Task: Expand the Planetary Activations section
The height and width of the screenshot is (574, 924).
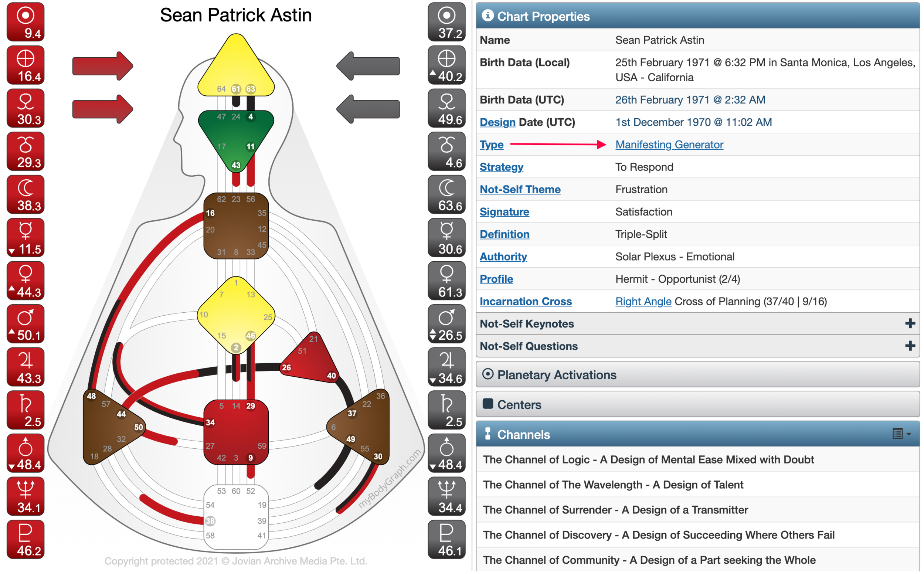Action: tap(698, 375)
